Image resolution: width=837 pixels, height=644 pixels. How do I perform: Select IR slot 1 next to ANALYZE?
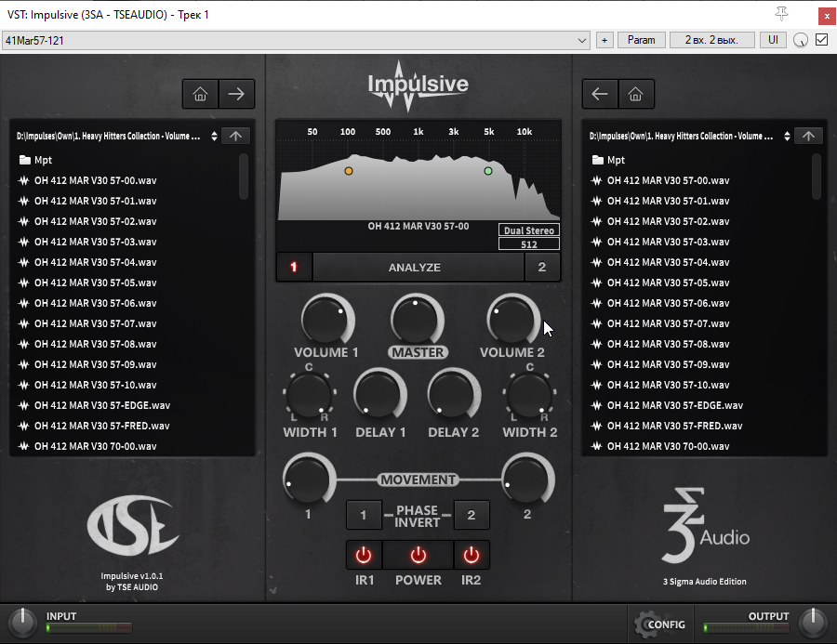tap(294, 268)
